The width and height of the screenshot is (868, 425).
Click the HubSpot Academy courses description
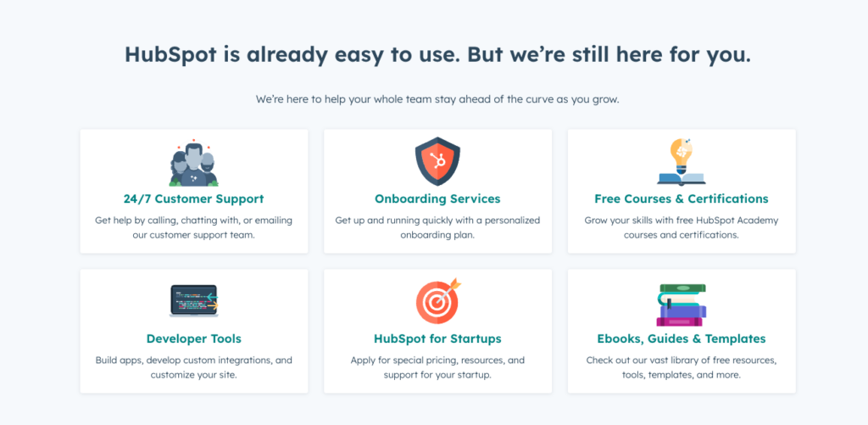click(x=682, y=227)
